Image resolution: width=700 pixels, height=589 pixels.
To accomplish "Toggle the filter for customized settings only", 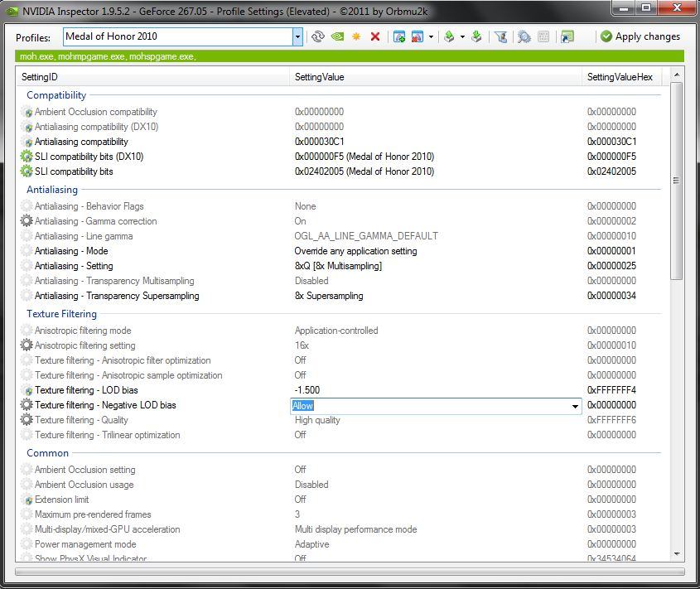I will click(500, 36).
